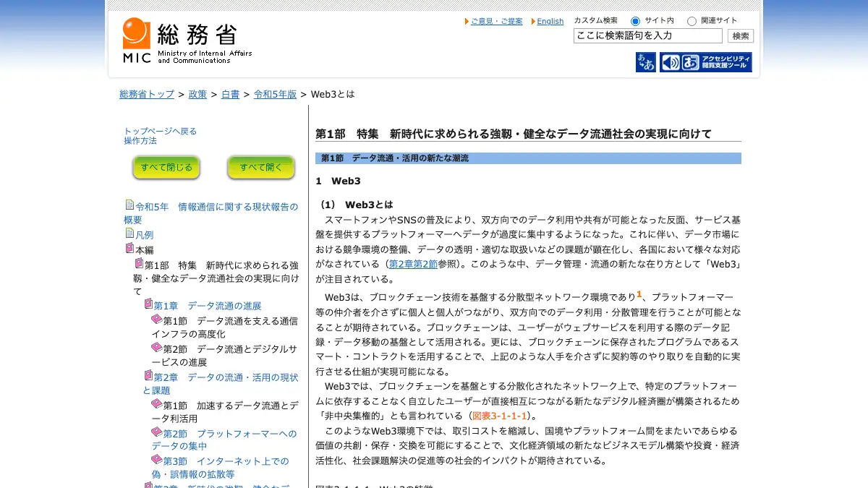Screen dimensions: 868x488
Task: Open the アクセシビリティ閲覧支援ツール banner
Action: click(706, 62)
